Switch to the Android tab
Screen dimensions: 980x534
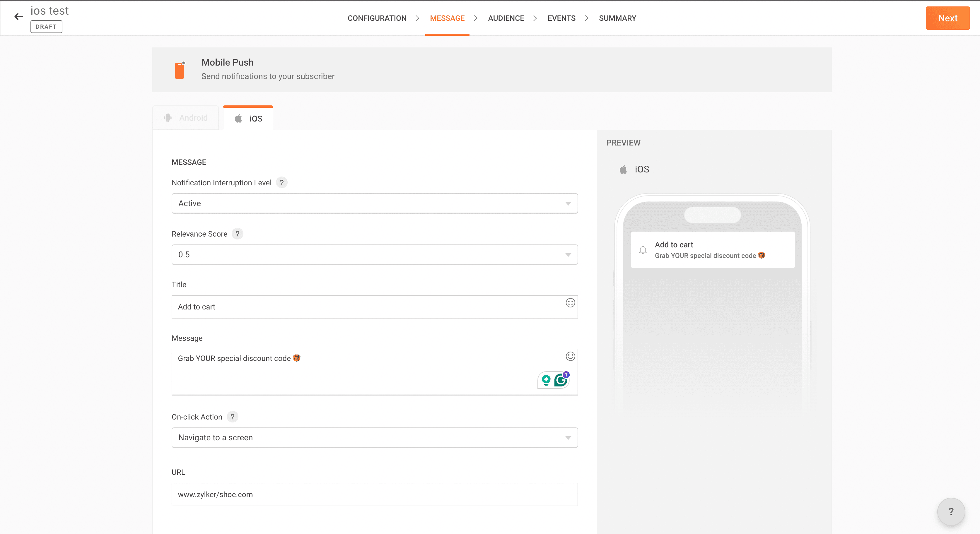click(x=186, y=118)
